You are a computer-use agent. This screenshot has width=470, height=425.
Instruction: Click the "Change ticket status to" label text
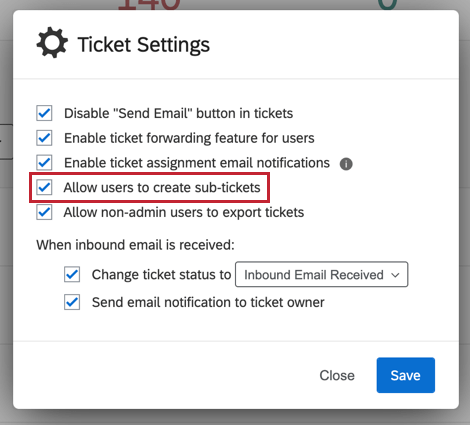point(161,275)
